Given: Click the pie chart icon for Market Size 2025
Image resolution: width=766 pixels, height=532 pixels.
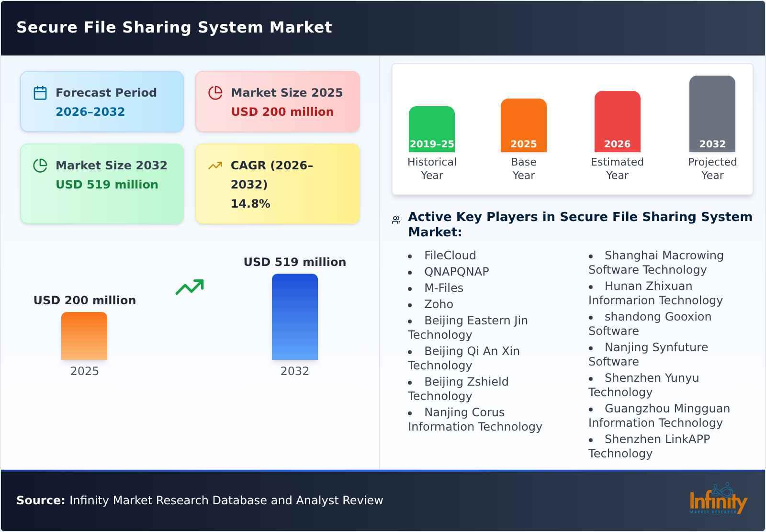Looking at the screenshot, I should click(x=215, y=93).
